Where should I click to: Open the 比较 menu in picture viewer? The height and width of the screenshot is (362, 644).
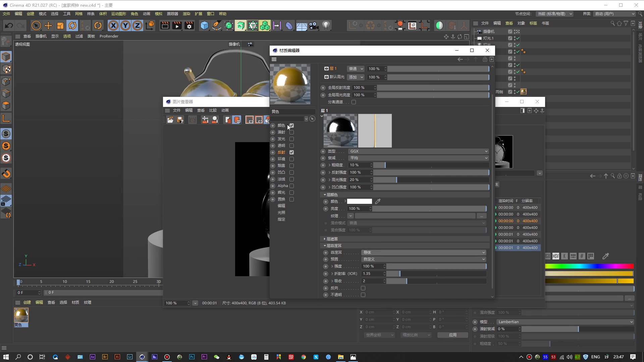[213, 110]
